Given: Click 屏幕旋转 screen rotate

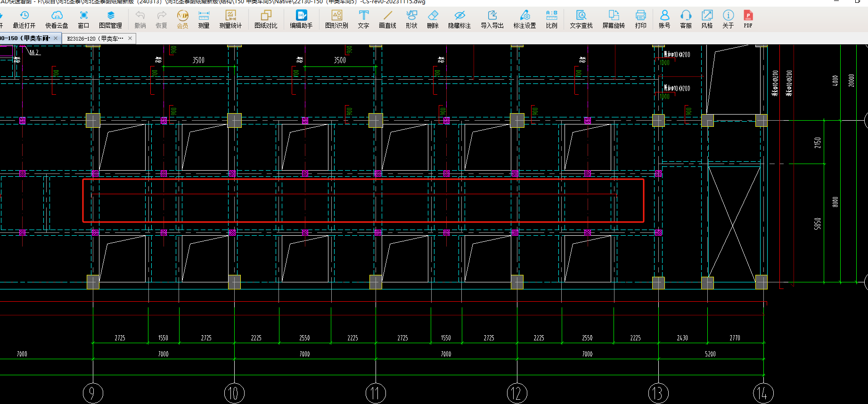Looking at the screenshot, I should [x=614, y=19].
